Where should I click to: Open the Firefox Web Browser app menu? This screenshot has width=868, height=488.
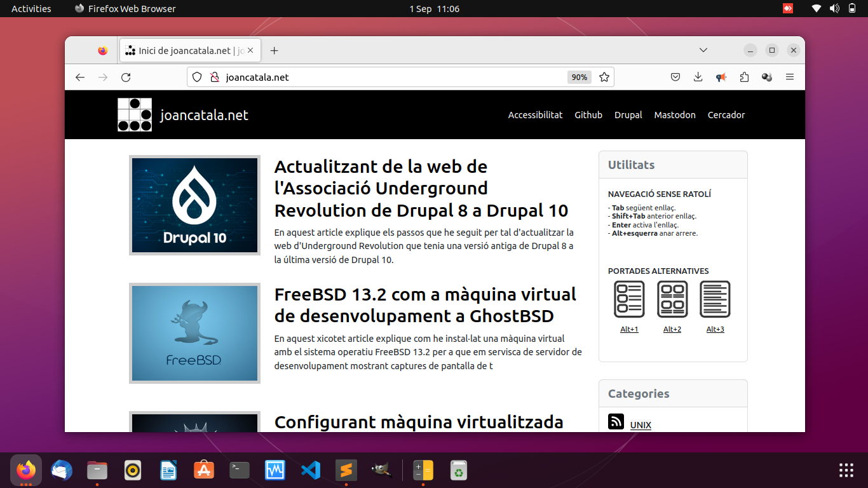click(x=125, y=8)
